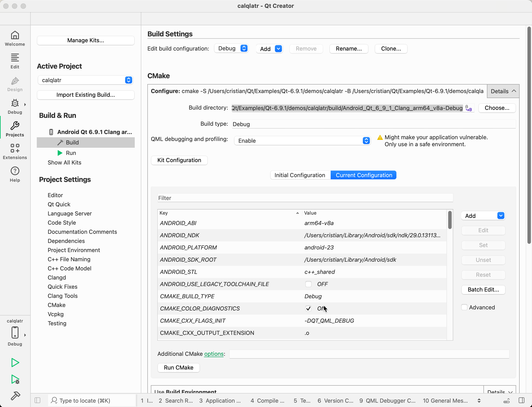
Task: Open the Add build configuration dropdown
Action: point(269,49)
